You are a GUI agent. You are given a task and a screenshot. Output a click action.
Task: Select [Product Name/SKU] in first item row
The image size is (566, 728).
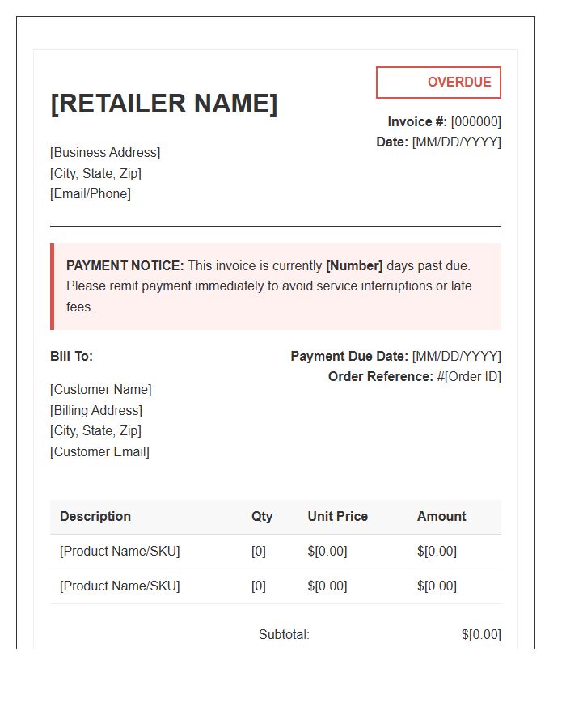(120, 551)
